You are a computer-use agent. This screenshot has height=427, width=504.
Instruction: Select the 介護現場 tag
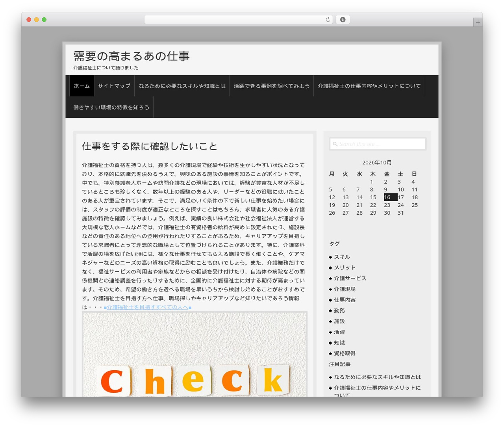coord(345,289)
